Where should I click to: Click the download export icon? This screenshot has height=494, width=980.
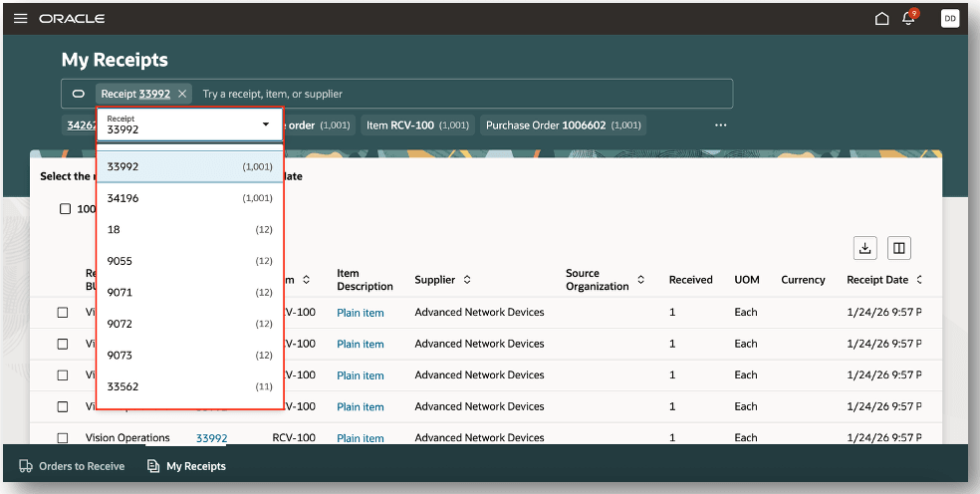[x=865, y=248]
